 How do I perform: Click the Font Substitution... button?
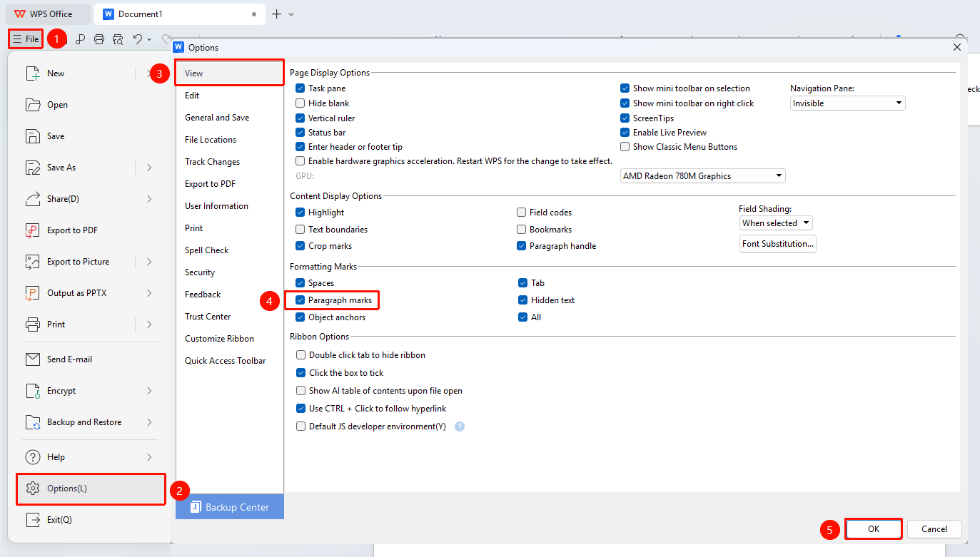point(778,244)
